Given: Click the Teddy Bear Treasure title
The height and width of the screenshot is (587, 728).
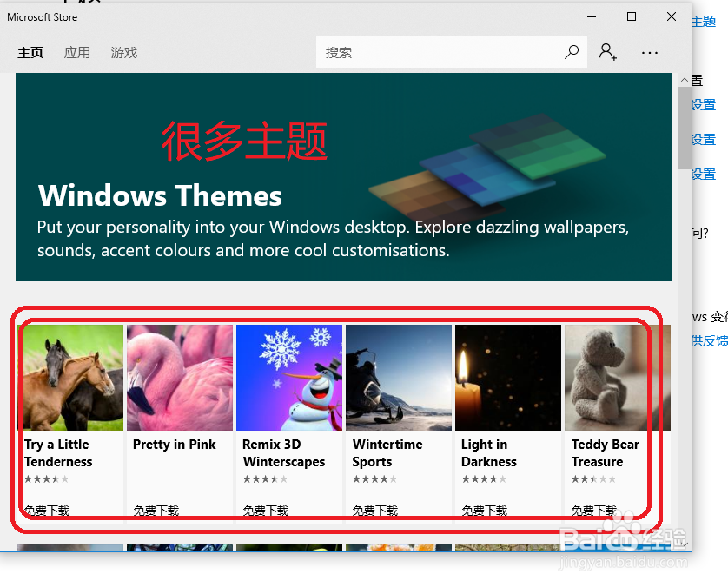Looking at the screenshot, I should coord(605,453).
